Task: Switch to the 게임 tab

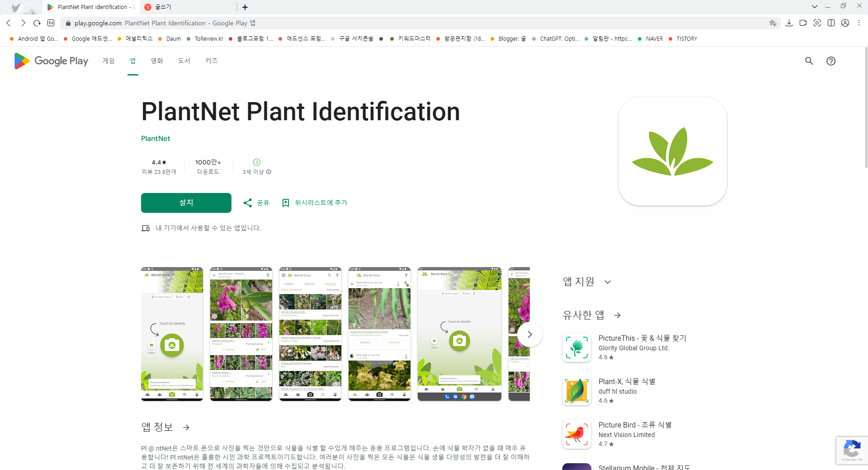Action: click(108, 61)
